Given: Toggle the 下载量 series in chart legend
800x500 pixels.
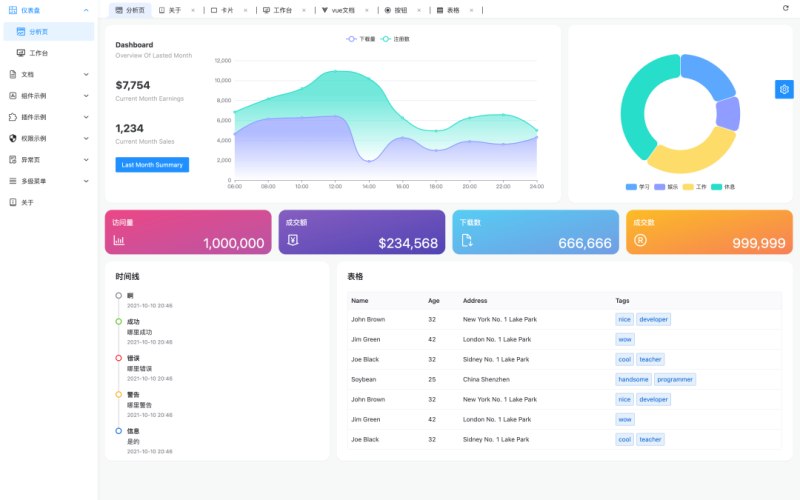Looking at the screenshot, I should (361, 39).
